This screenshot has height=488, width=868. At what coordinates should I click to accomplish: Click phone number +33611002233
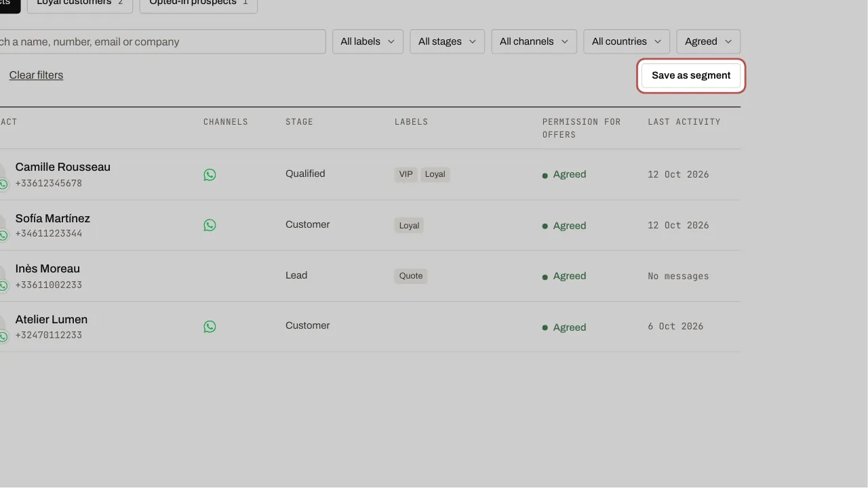tap(49, 285)
